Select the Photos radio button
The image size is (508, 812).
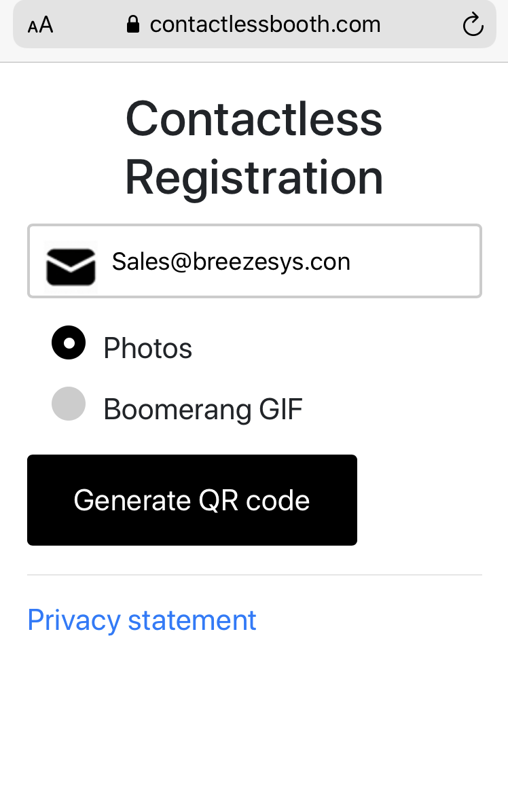pos(69,342)
